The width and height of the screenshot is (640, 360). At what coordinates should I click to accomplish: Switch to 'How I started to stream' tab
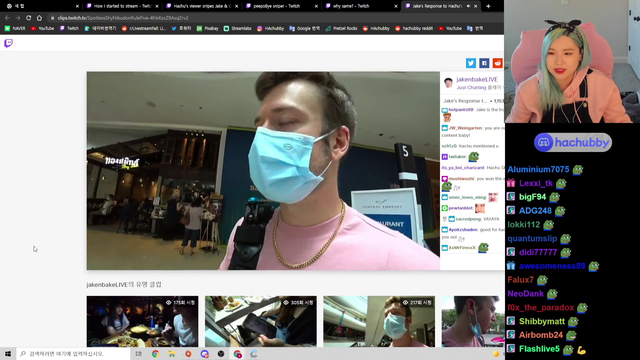[x=121, y=6]
